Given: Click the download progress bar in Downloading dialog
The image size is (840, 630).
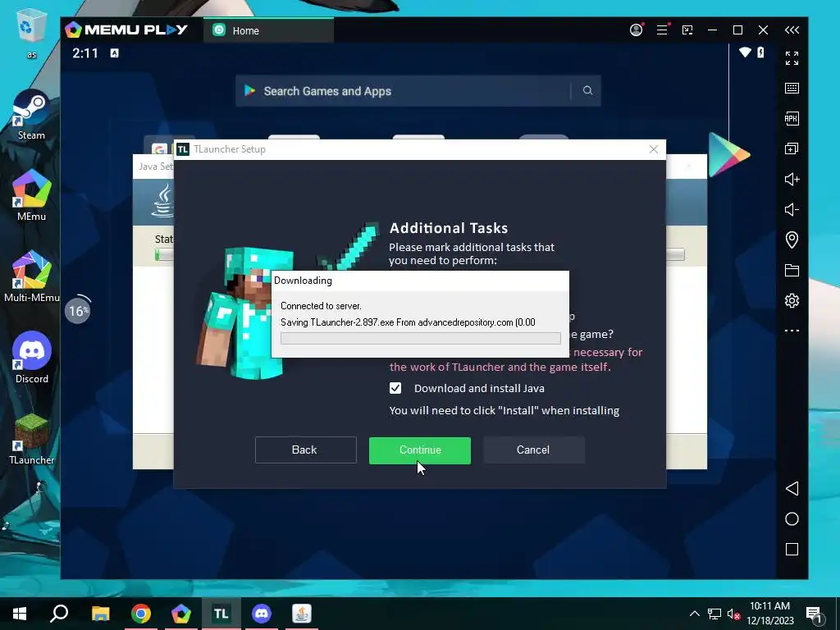Looking at the screenshot, I should (x=421, y=338).
